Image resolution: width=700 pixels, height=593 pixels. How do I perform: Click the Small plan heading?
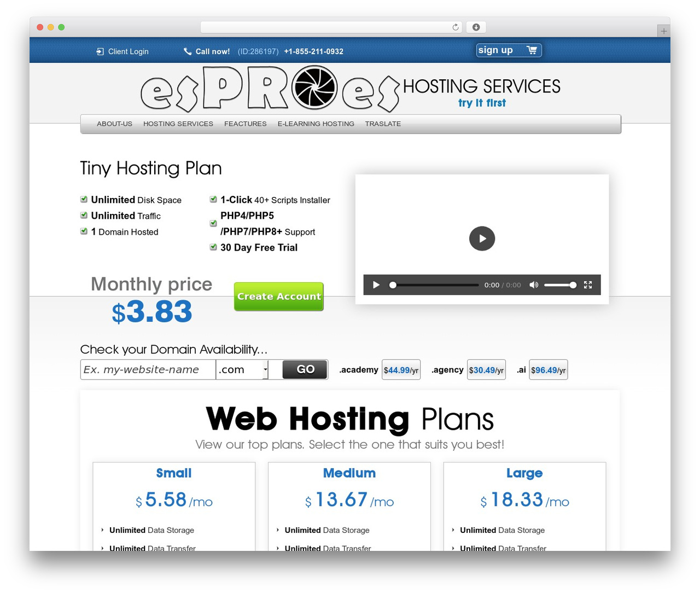point(174,473)
